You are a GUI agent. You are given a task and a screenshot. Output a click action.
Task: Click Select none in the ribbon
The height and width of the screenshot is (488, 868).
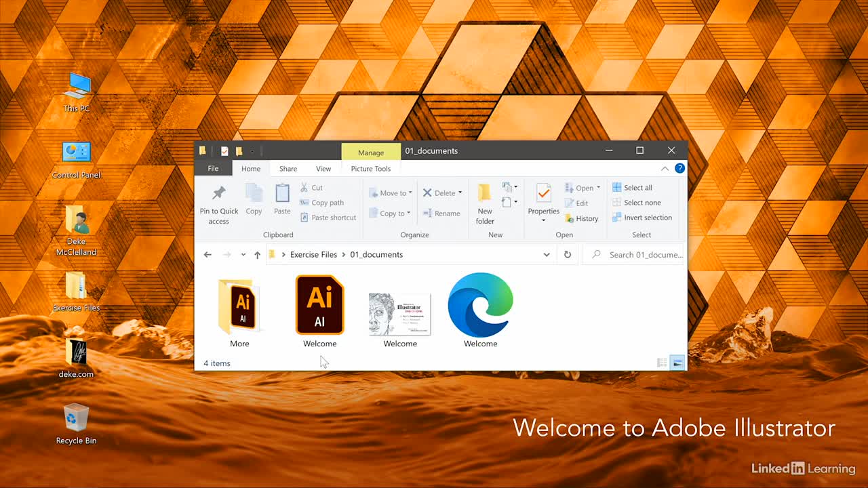(x=637, y=203)
